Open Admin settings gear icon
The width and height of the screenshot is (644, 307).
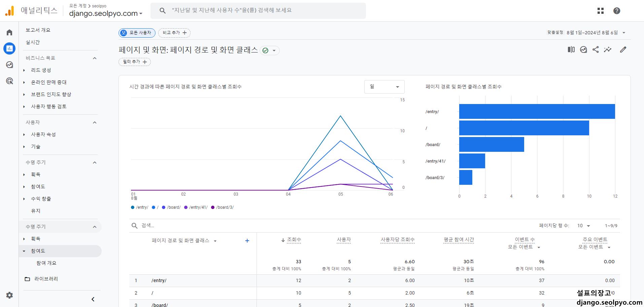[x=9, y=295]
